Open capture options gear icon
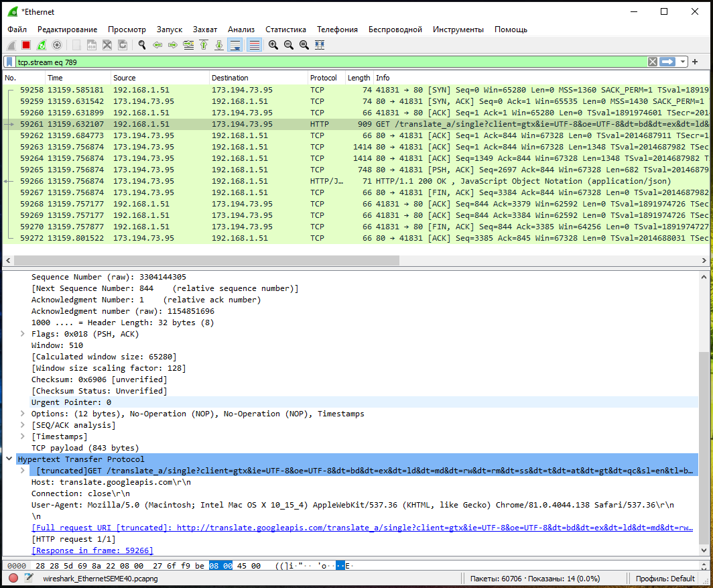This screenshot has width=713, height=588. tap(57, 45)
